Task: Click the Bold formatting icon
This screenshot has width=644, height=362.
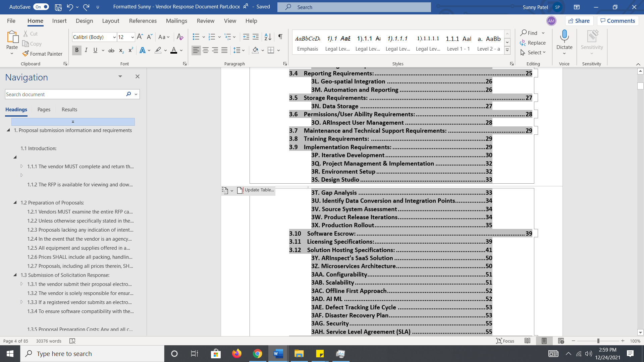Action: [x=77, y=50]
